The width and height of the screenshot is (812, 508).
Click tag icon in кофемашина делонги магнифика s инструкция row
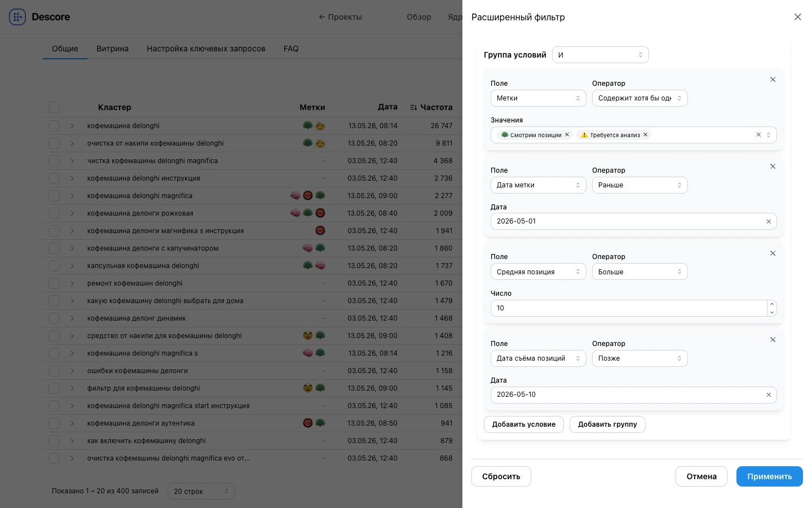pyautogui.click(x=320, y=231)
